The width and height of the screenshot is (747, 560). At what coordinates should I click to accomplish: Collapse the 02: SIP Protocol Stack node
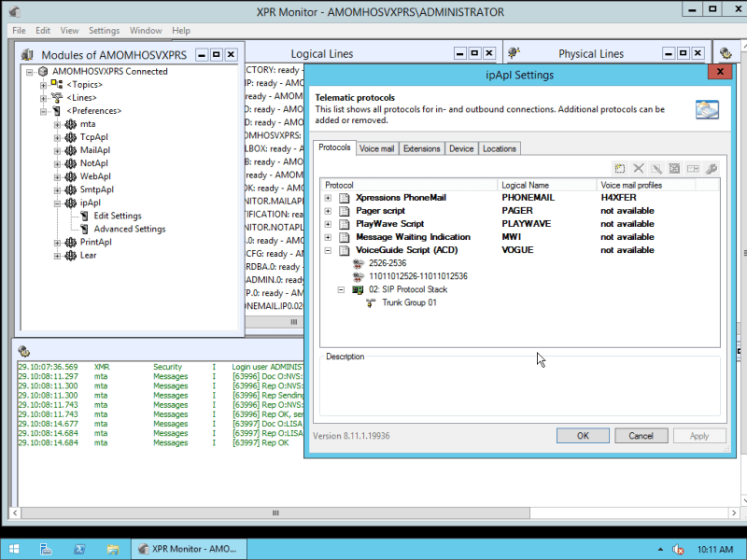341,289
